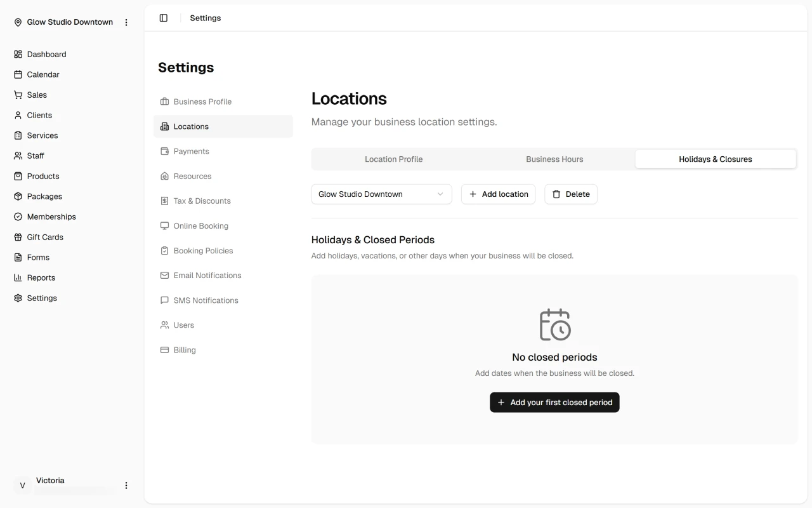Click the Users people icon in settings
This screenshot has width=812, height=508.
pos(164,325)
